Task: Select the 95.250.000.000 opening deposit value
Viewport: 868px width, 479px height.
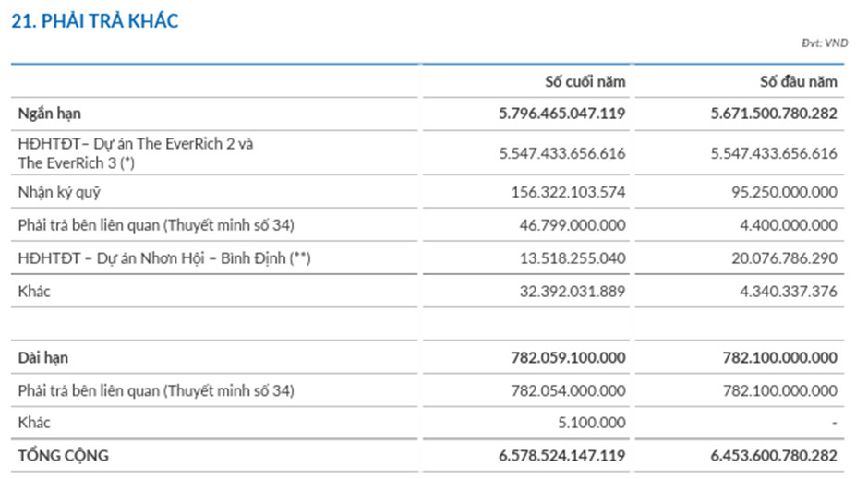Action: (x=784, y=192)
